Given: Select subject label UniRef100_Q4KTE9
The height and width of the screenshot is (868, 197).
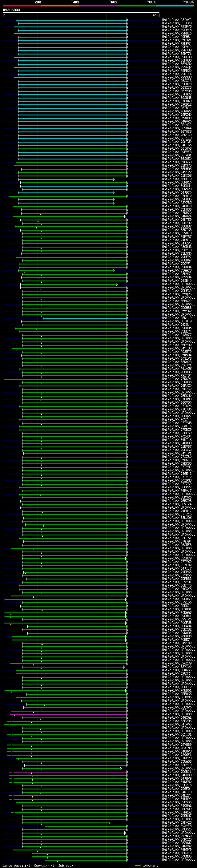Looking at the screenshot, I should (177, 220).
